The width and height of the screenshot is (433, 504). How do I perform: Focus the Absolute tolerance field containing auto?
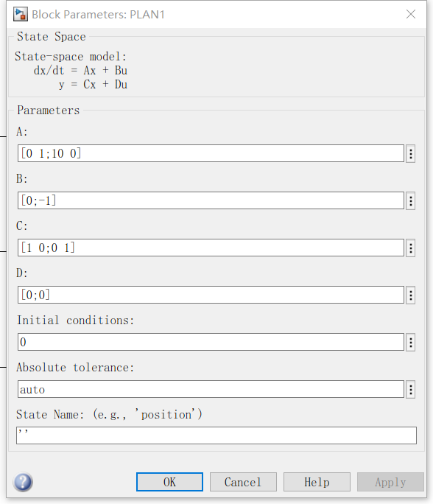[x=211, y=389]
